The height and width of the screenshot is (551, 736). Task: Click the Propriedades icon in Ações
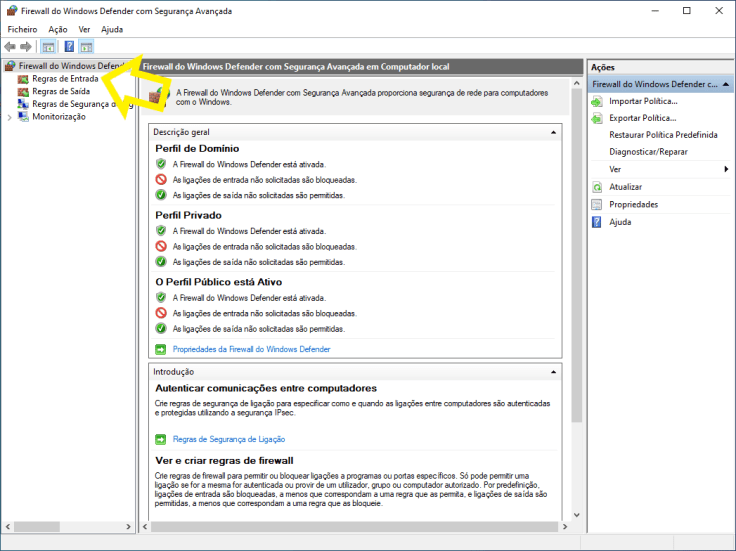[597, 204]
